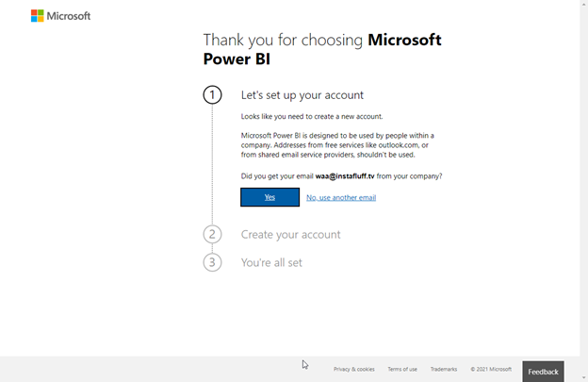The width and height of the screenshot is (588, 382).
Task: Click the page title 'Thank you for choosing Microsoft Power BI'
Action: (322, 50)
